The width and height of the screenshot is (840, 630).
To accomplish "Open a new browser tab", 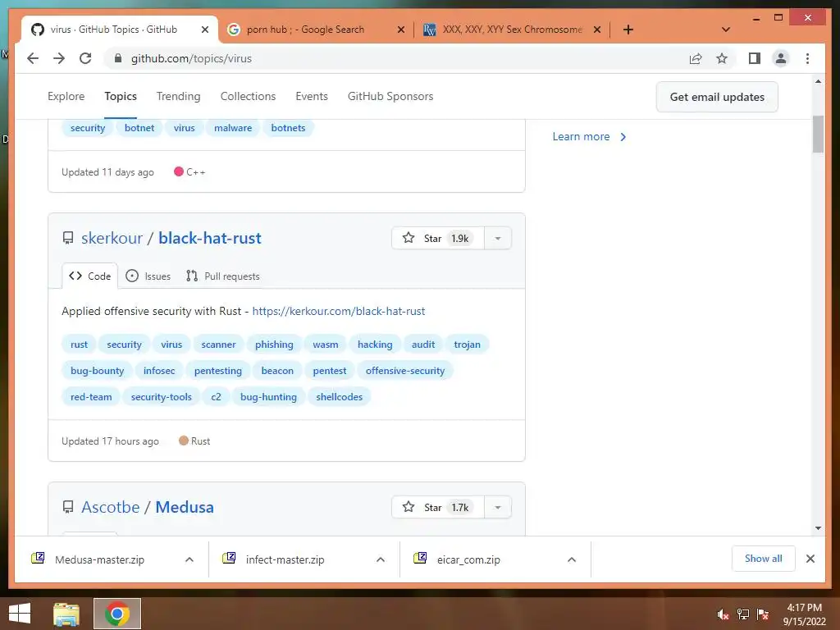I will point(628,30).
